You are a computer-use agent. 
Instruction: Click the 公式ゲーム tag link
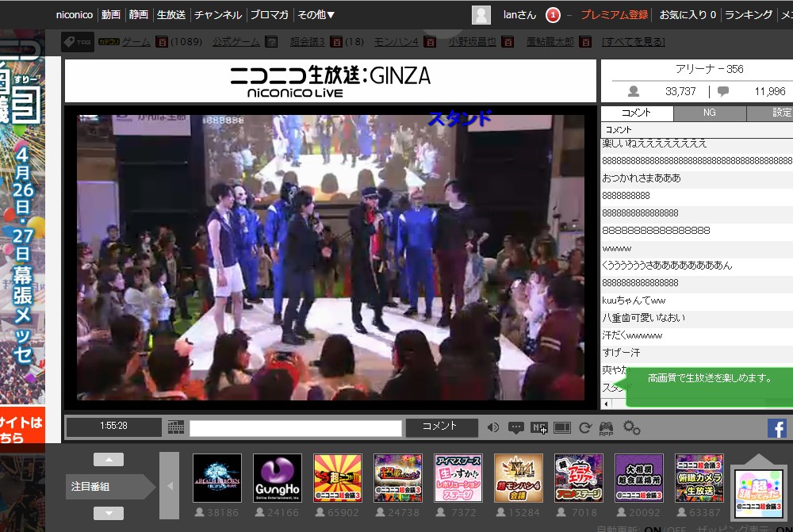coord(236,42)
